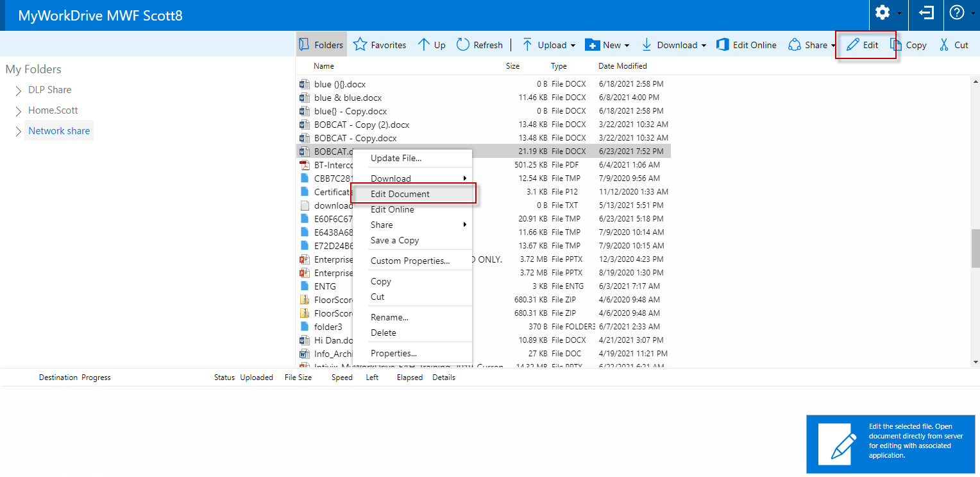Viewport: 980px width, 477px height.
Task: Toggle the Folders pane button
Action: 321,45
